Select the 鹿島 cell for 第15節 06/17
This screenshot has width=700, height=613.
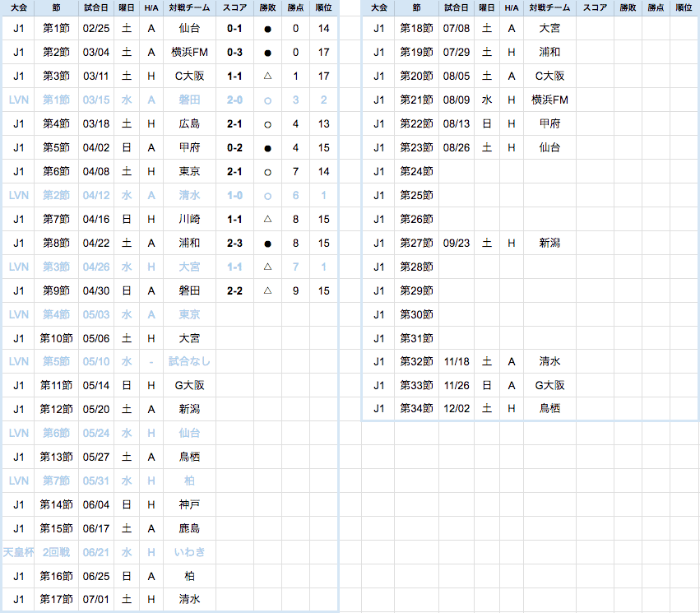click(189, 528)
